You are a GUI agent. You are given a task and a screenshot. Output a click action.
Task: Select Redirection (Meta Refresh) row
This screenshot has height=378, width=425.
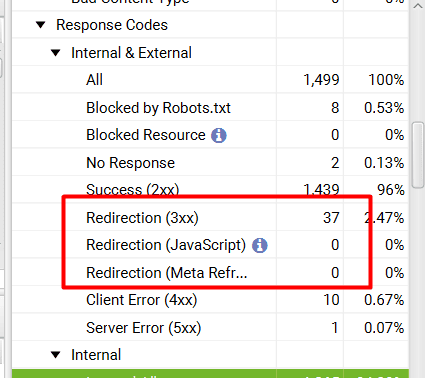tap(210, 272)
